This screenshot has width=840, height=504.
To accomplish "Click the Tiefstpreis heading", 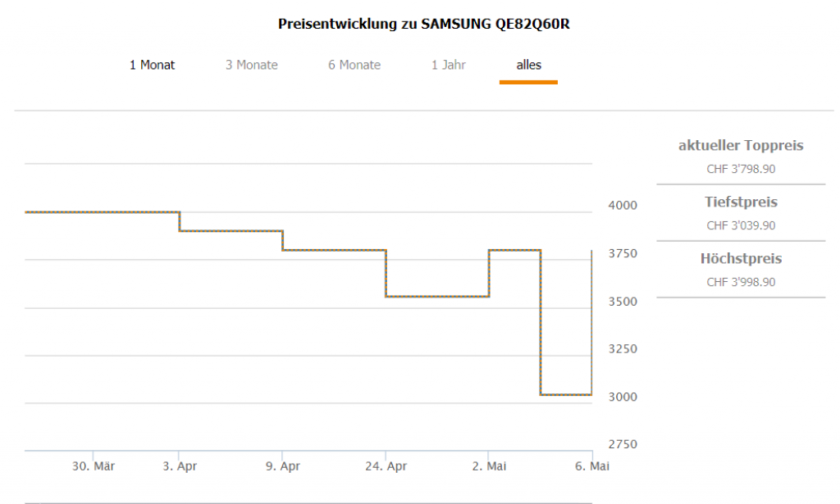I will tap(741, 202).
